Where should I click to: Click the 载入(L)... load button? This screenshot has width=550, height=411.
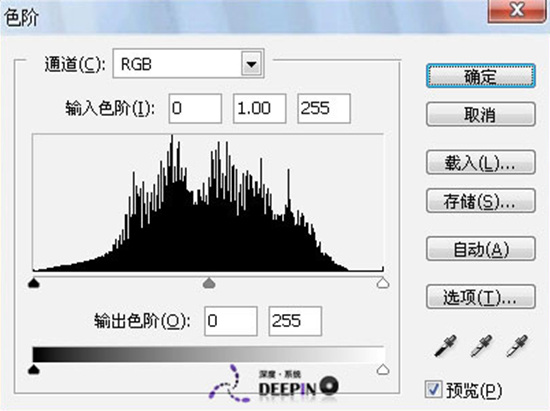481,162
